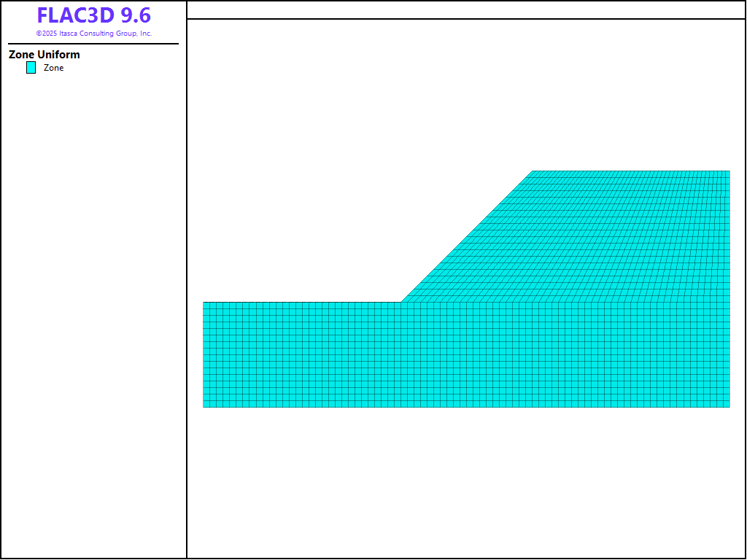Click the divider line under the copyright text
This screenshot has height=560, width=747.
click(93, 44)
